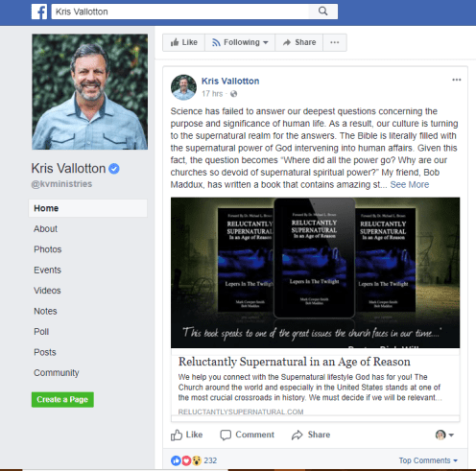Click the post's Share arrow icon

point(297,435)
